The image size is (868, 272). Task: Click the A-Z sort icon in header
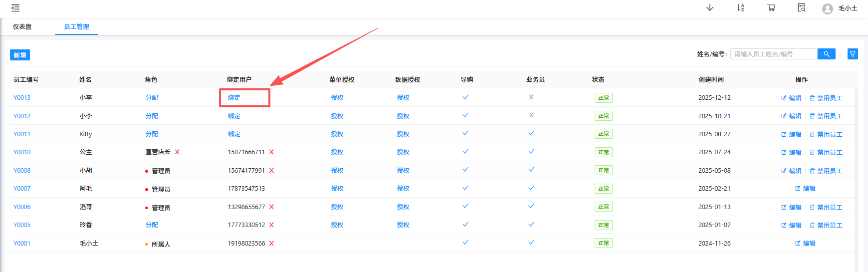741,7
